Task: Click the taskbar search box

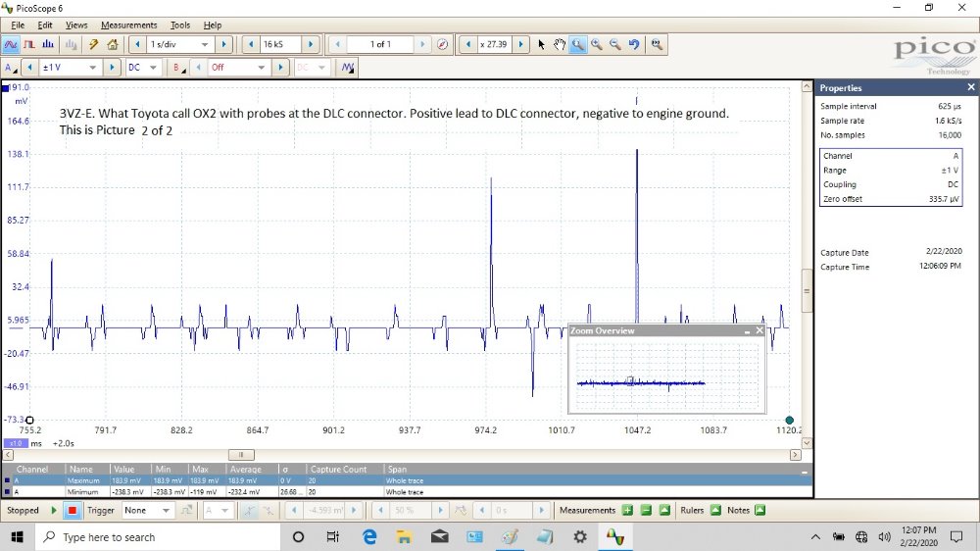Action: pyautogui.click(x=156, y=537)
